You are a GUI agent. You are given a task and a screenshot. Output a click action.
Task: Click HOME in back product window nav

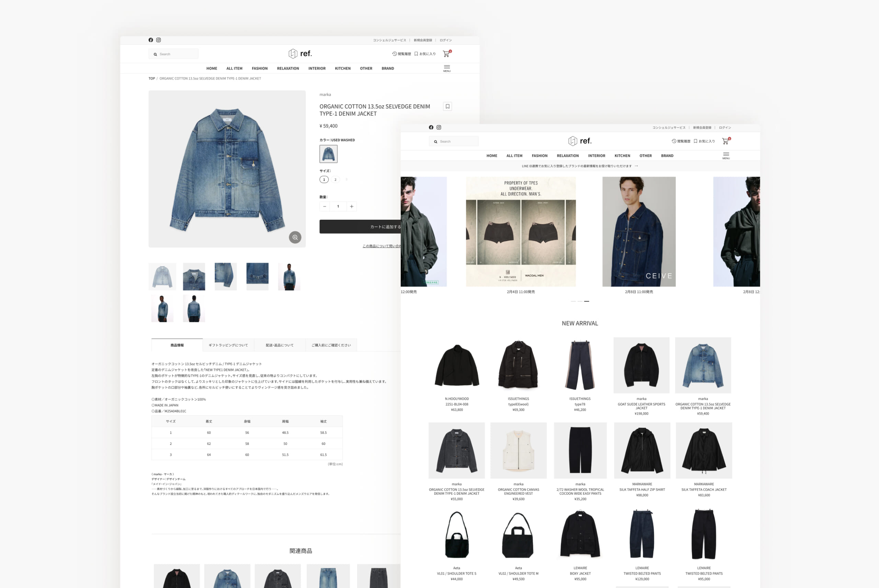pos(212,69)
